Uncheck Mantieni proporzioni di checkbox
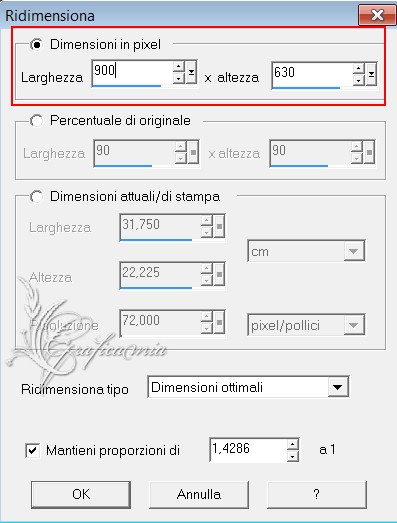Image resolution: width=397 pixels, height=523 pixels. pyautogui.click(x=33, y=451)
